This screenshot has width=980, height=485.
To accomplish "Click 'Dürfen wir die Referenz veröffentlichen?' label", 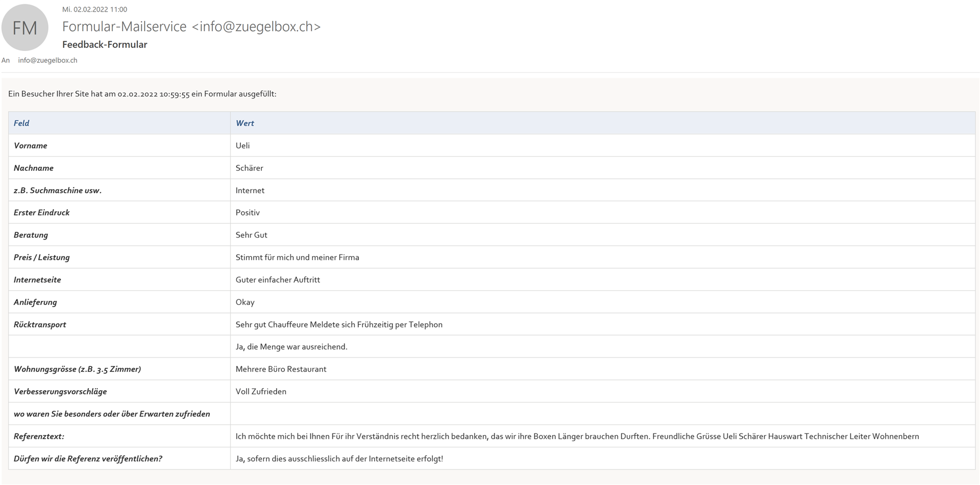I will click(x=88, y=459).
